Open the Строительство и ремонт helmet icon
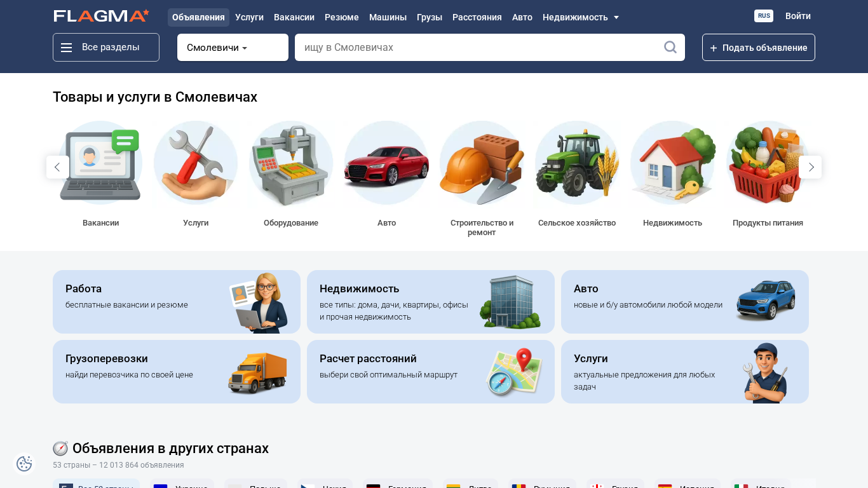868x488 pixels. click(x=482, y=164)
